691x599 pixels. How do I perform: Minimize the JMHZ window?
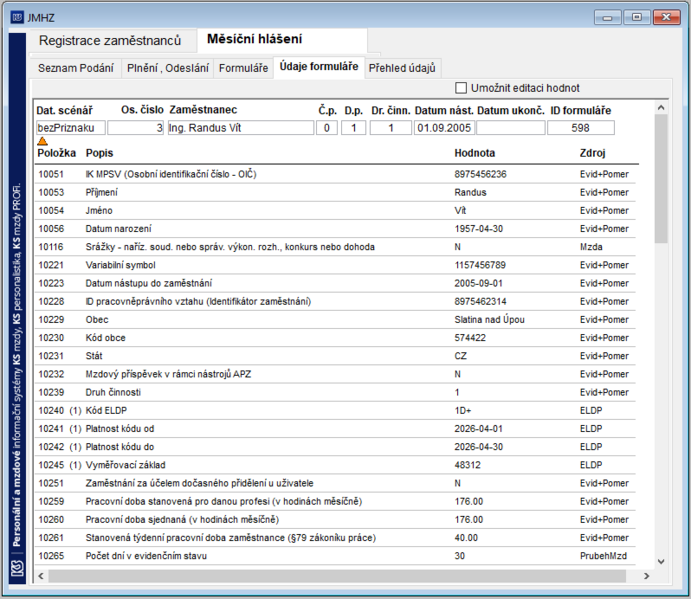coord(607,18)
